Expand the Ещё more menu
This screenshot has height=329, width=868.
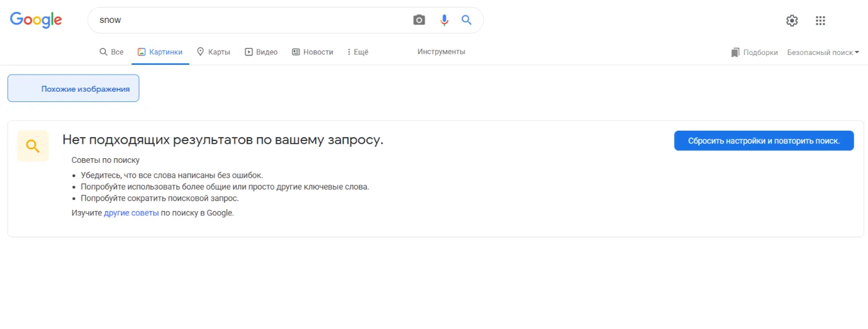click(358, 52)
